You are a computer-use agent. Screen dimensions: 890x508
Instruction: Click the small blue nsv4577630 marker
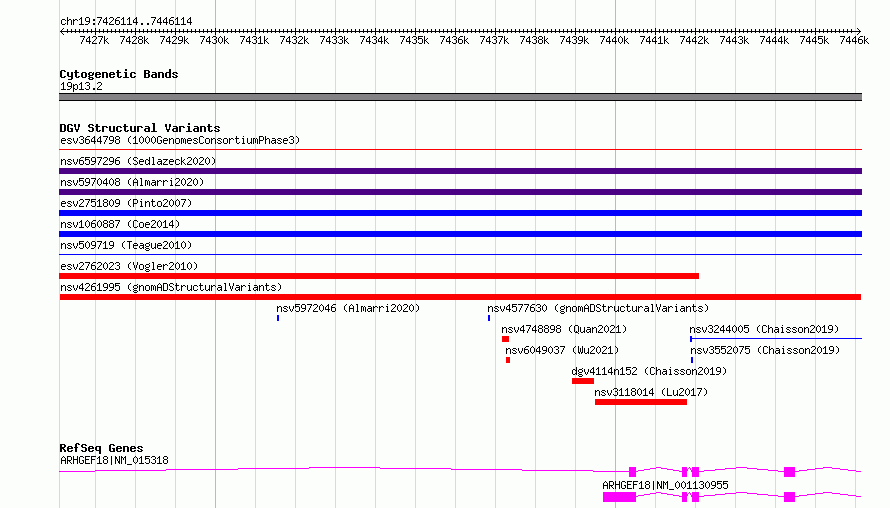[489, 318]
